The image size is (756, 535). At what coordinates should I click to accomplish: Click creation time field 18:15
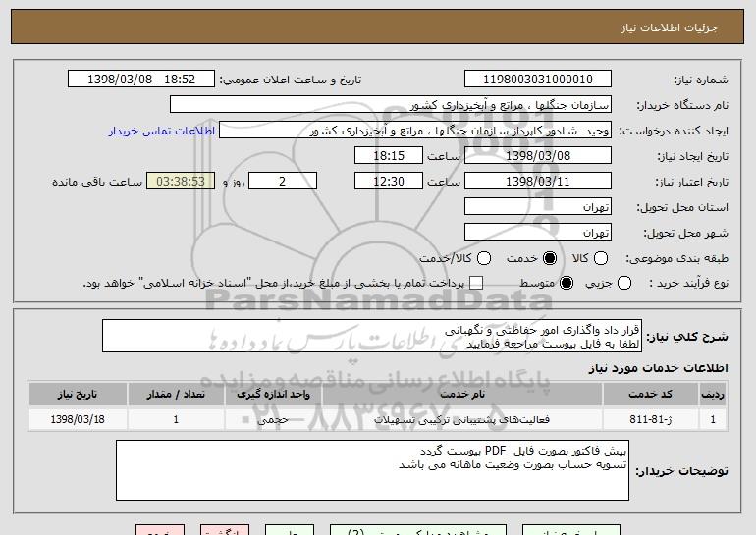point(389,156)
